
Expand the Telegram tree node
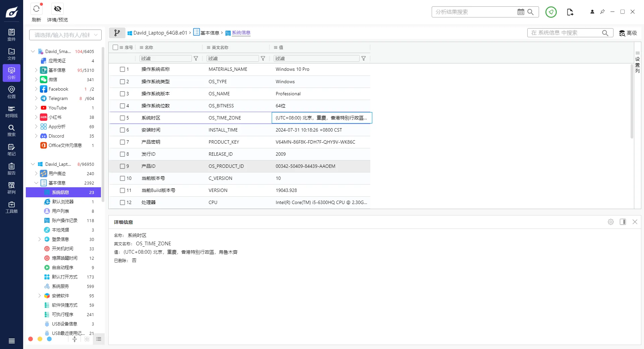pyautogui.click(x=36, y=98)
